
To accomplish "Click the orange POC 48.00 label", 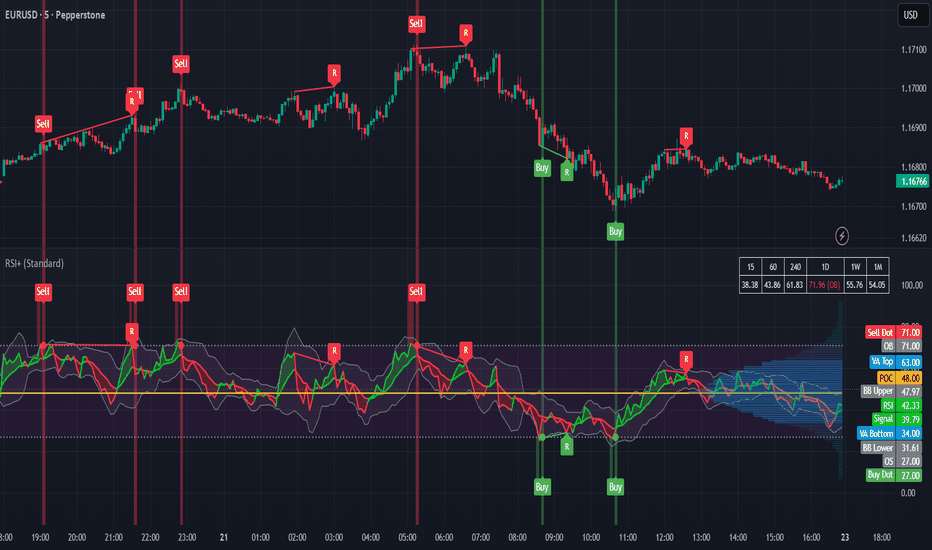I will point(899,378).
